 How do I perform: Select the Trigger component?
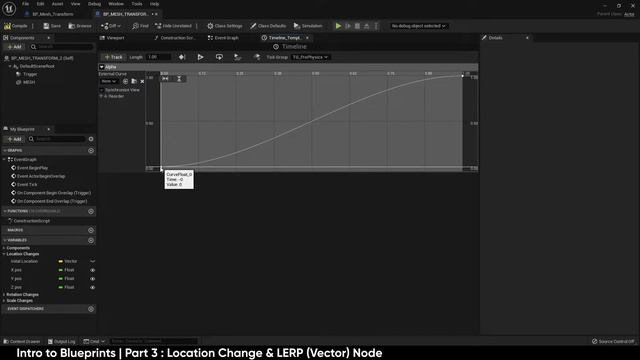coord(30,74)
